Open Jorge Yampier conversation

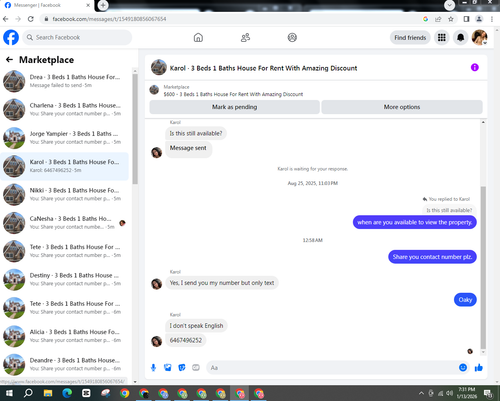[64, 138]
